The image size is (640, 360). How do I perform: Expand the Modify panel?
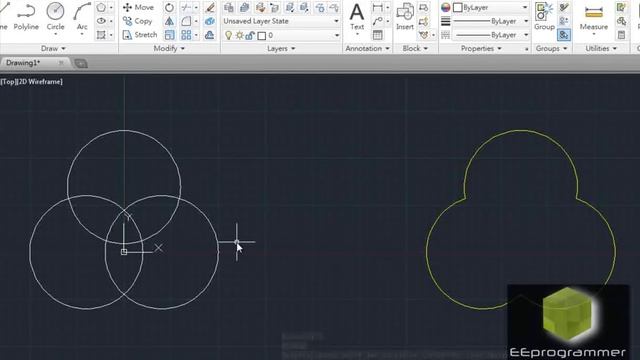click(169, 48)
